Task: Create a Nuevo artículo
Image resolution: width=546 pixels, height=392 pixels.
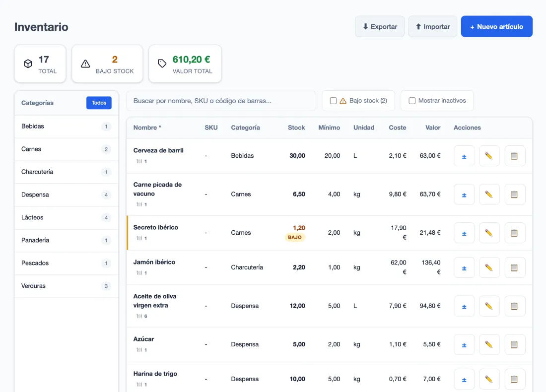Action: [496, 26]
